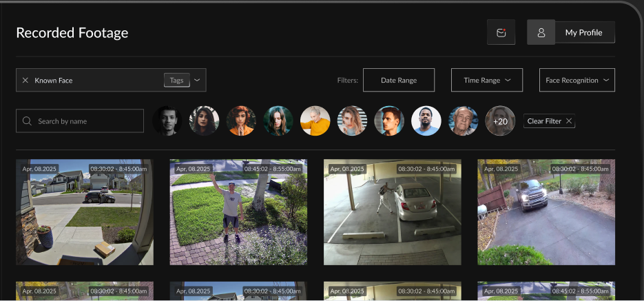Choose the avatar with white background
Screen dimensions: 644x301
(x=426, y=121)
